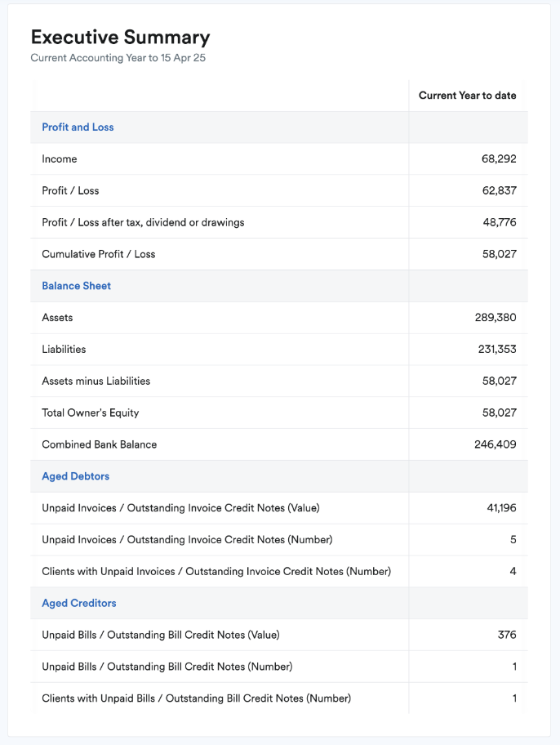Open the Balance Sheet section link
Screen dimensions: 560x745
77,286
